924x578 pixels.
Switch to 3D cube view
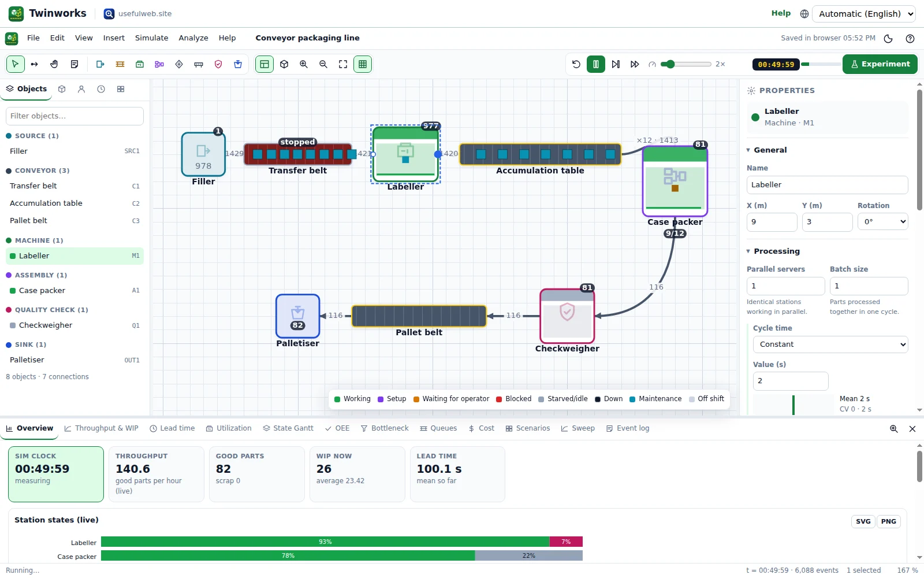[x=284, y=64]
